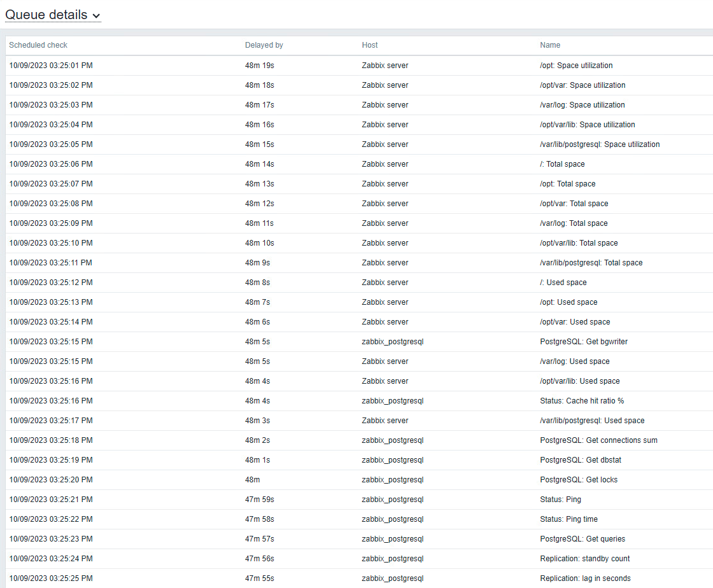713x588 pixels.
Task: Click scheduled check 10/09/2023 03:25:01 PM
Action: [51, 66]
